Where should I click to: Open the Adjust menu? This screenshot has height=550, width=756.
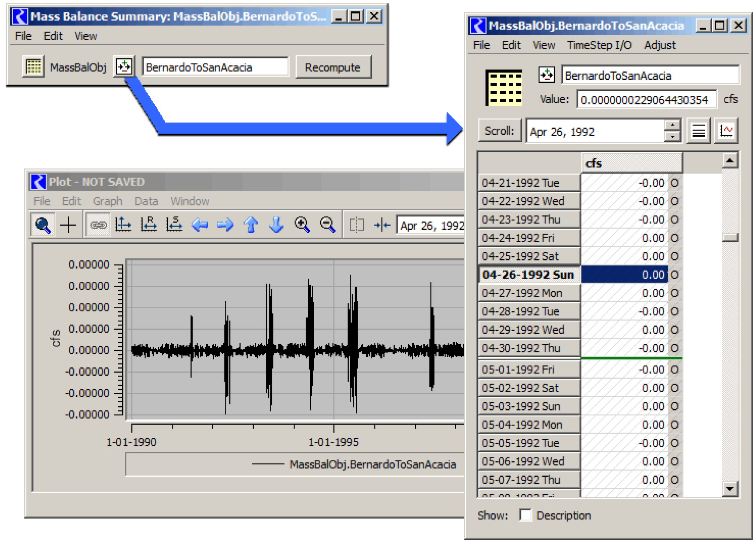659,45
